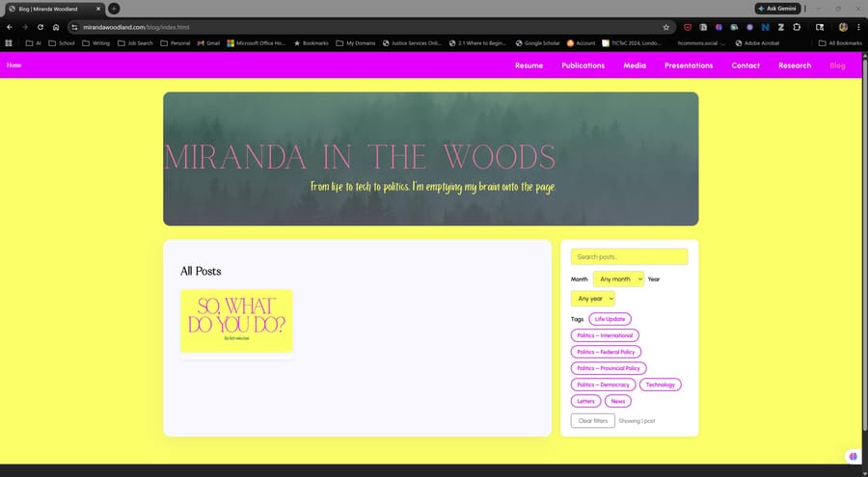The width and height of the screenshot is (868, 477).
Task: Expand the Any year dropdown
Action: (x=592, y=299)
